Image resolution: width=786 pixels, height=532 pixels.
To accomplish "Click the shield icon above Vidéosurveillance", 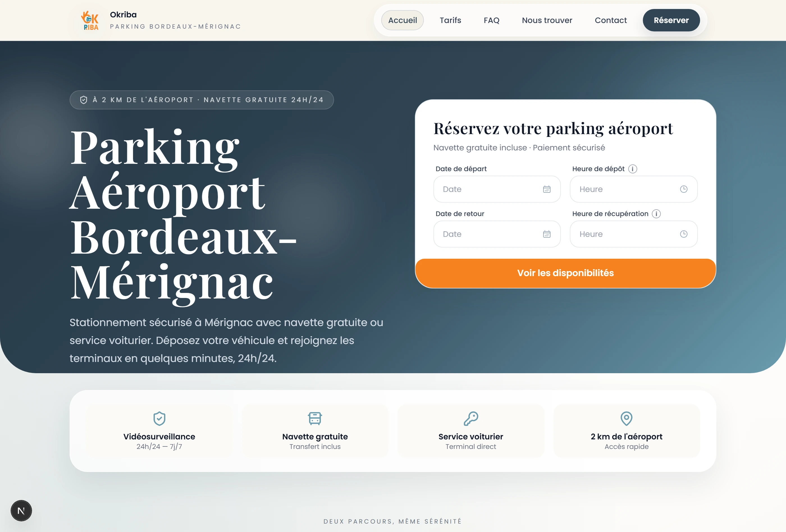I will click(x=159, y=418).
